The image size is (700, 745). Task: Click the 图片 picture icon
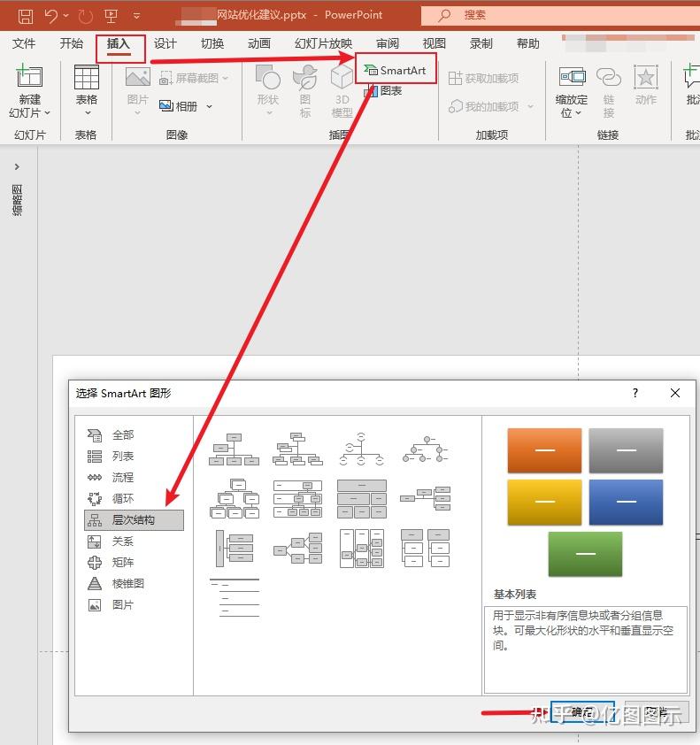[138, 77]
